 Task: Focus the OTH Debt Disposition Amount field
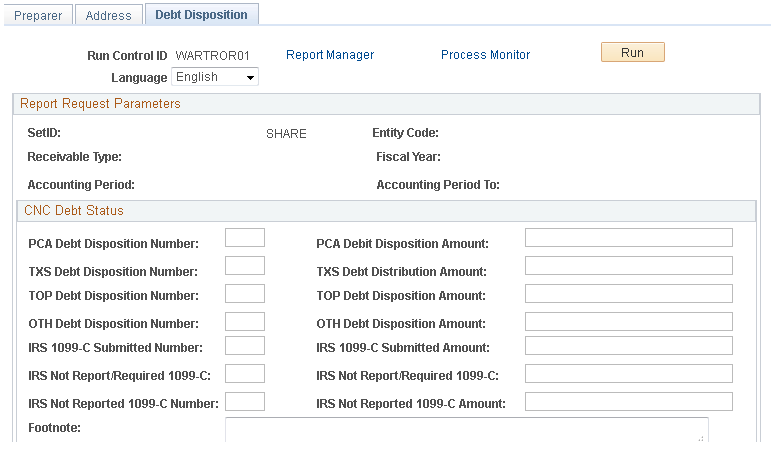[629, 321]
